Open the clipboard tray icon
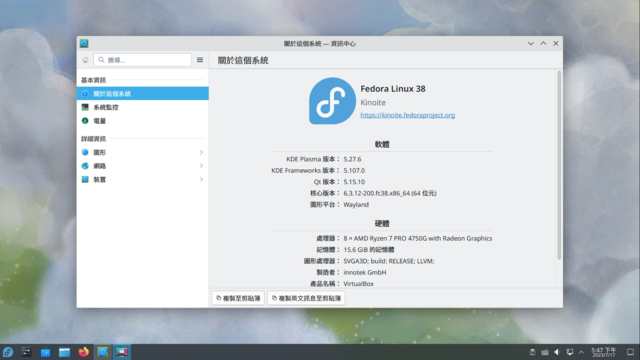Viewport: 640px width, 360px height. click(x=532, y=352)
